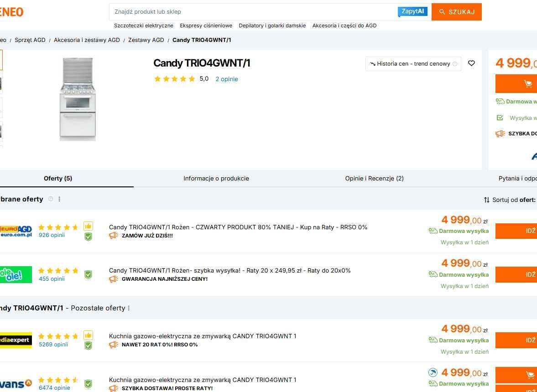Click megaphone icon by SZYBKA DOSTAWA! PROSTE RATY!

coord(113,388)
